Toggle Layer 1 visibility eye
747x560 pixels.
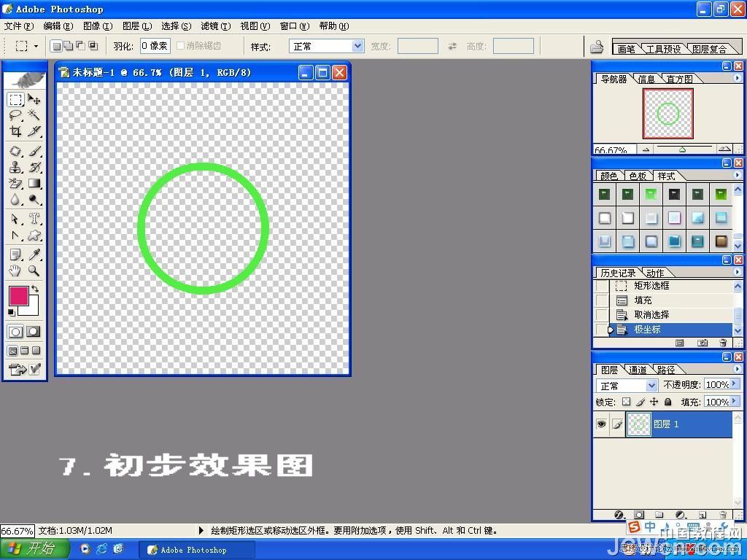pyautogui.click(x=602, y=424)
